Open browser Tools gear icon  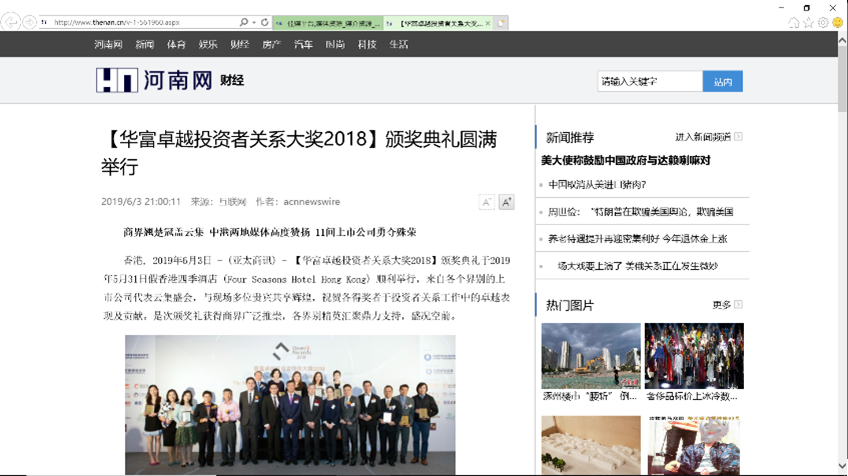pyautogui.click(x=823, y=22)
